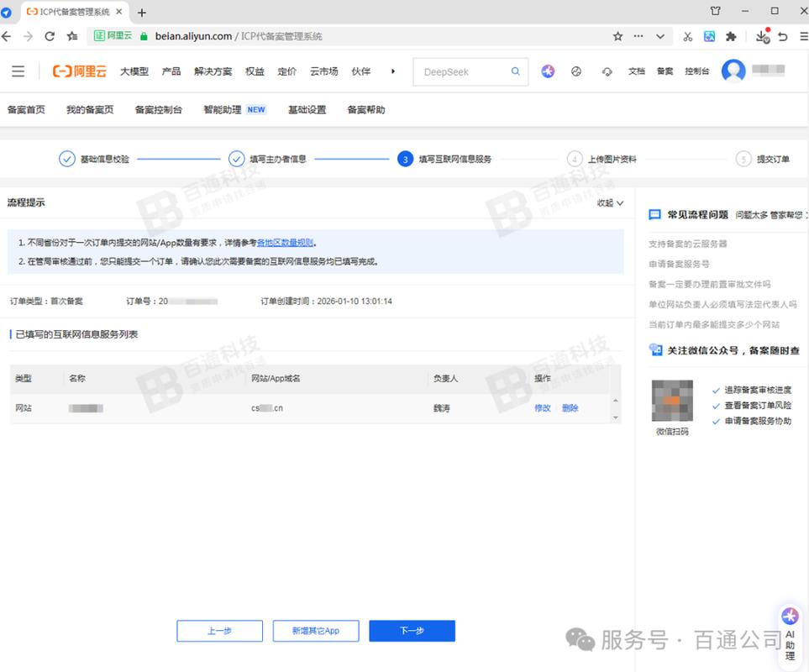
Task: Go to 备案首页 tab
Action: click(x=26, y=109)
